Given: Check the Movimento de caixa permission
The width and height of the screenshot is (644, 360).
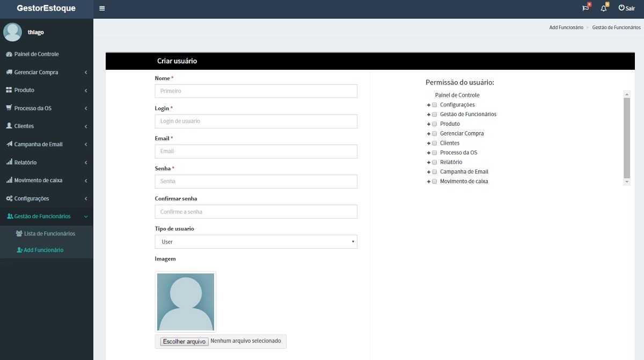Looking at the screenshot, I should coord(434,181).
